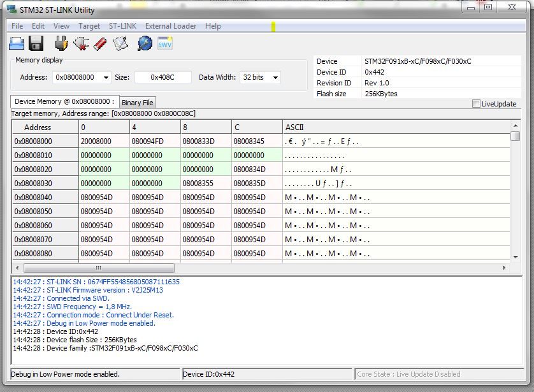Click the ASCII cell of row 0x08008030

click(x=396, y=183)
